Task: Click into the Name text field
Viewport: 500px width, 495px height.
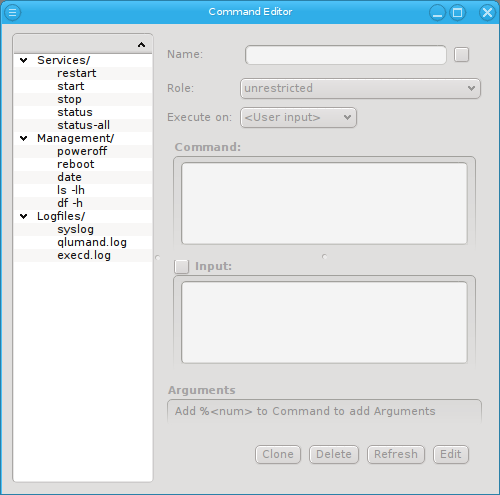Action: 346,55
